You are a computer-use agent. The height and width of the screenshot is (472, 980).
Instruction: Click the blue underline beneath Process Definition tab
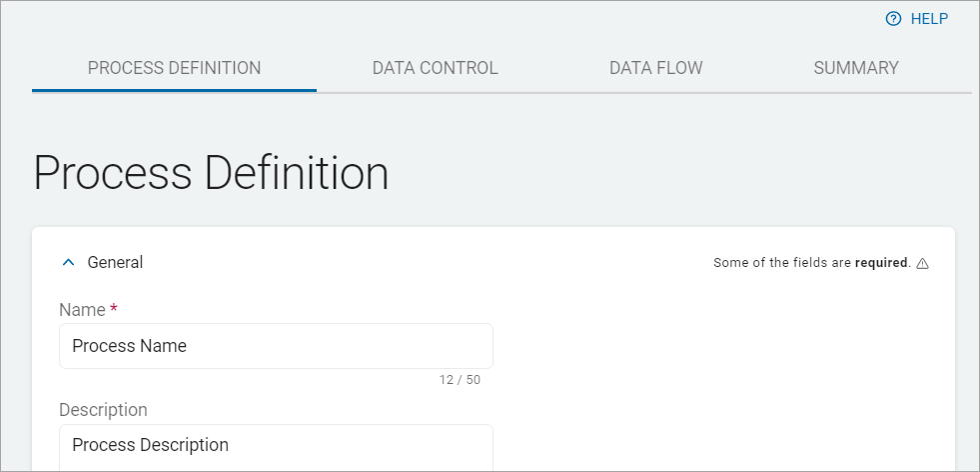tap(174, 90)
